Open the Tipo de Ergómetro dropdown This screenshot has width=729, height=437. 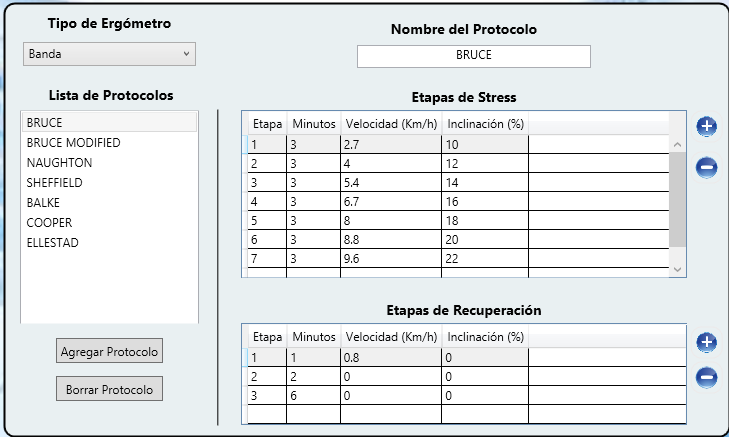[109, 54]
